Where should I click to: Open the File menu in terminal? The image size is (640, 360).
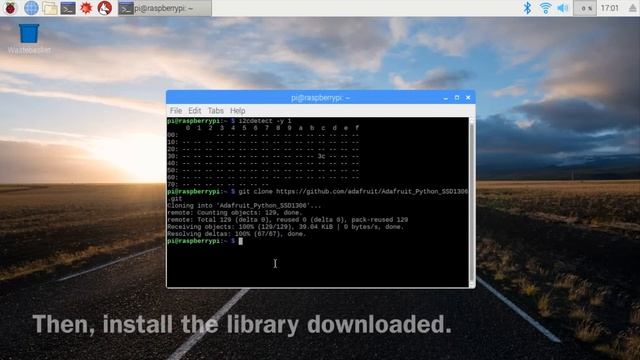(x=176, y=111)
